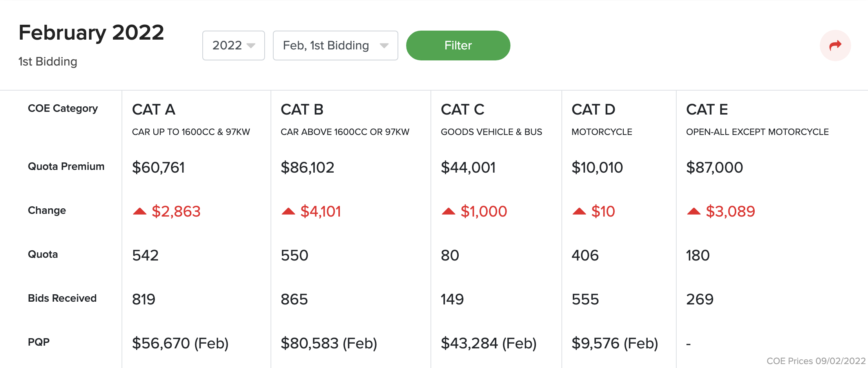This screenshot has height=368, width=868.
Task: Click the February 2022 heading
Action: [91, 33]
